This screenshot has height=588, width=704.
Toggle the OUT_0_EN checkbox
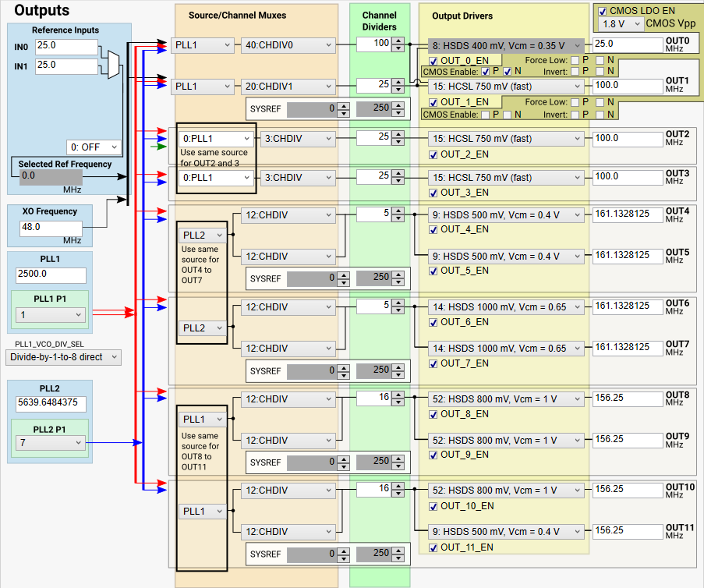point(433,61)
